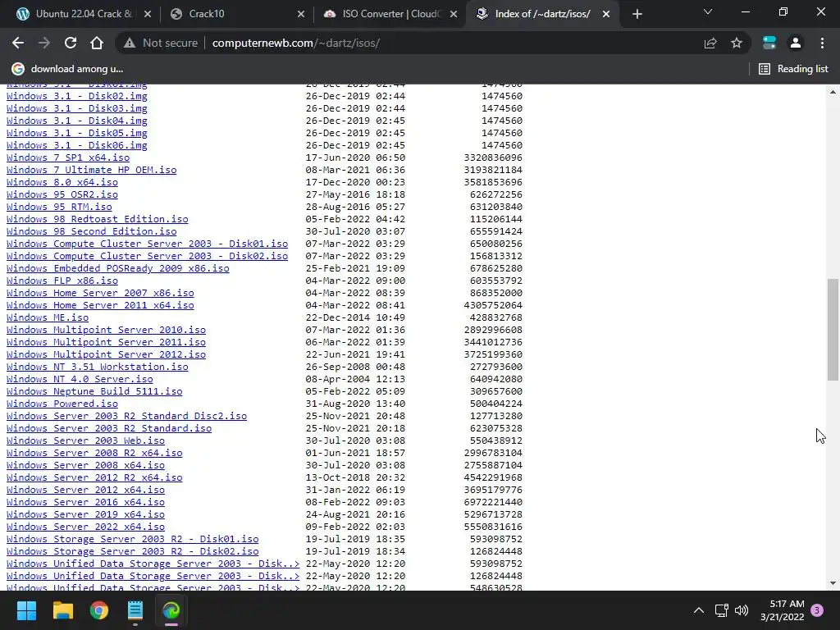The width and height of the screenshot is (840, 630).
Task: Open Windows Home Server 2011 x64.iso
Action: 100,305
